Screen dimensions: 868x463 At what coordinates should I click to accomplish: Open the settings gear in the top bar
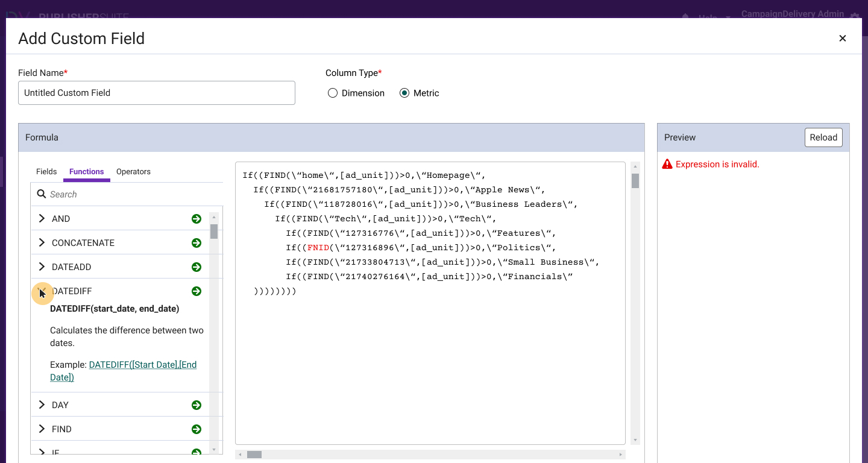click(855, 14)
